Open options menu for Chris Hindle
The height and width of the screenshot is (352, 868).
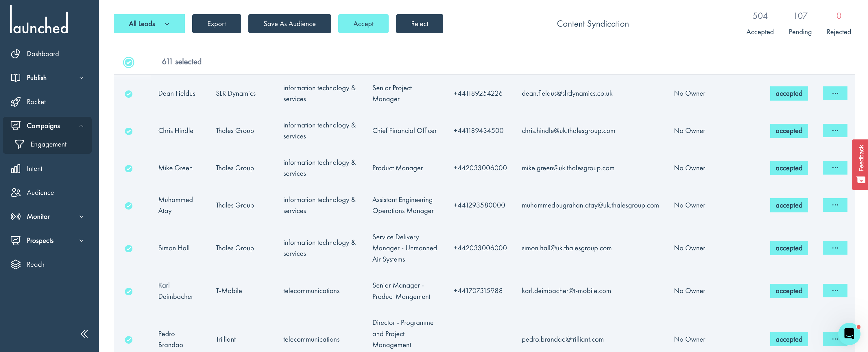835,131
